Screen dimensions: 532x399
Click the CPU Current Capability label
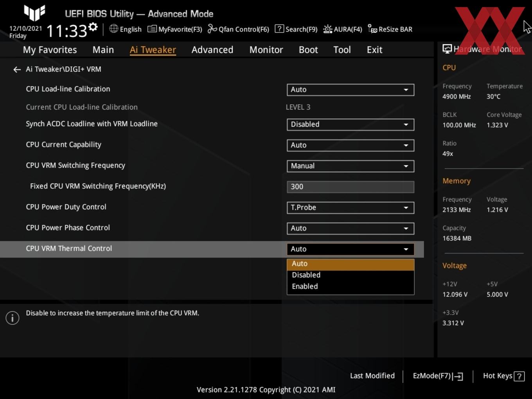point(63,145)
